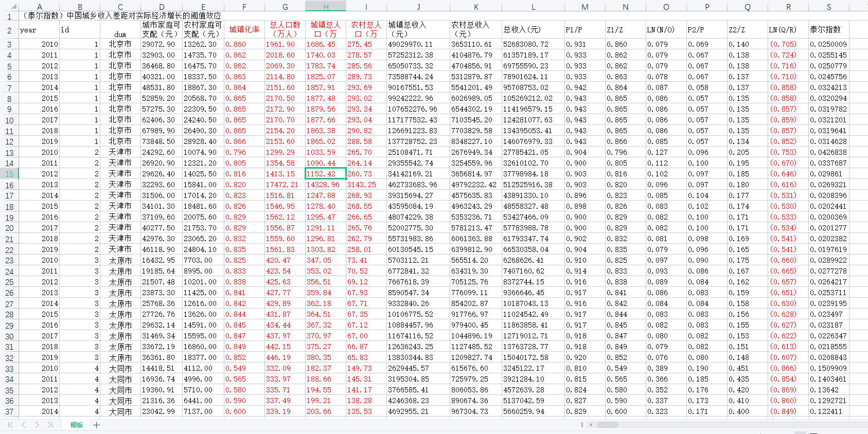Click cell with value 0.122411
This screenshot has height=434, width=868.
(x=829, y=411)
